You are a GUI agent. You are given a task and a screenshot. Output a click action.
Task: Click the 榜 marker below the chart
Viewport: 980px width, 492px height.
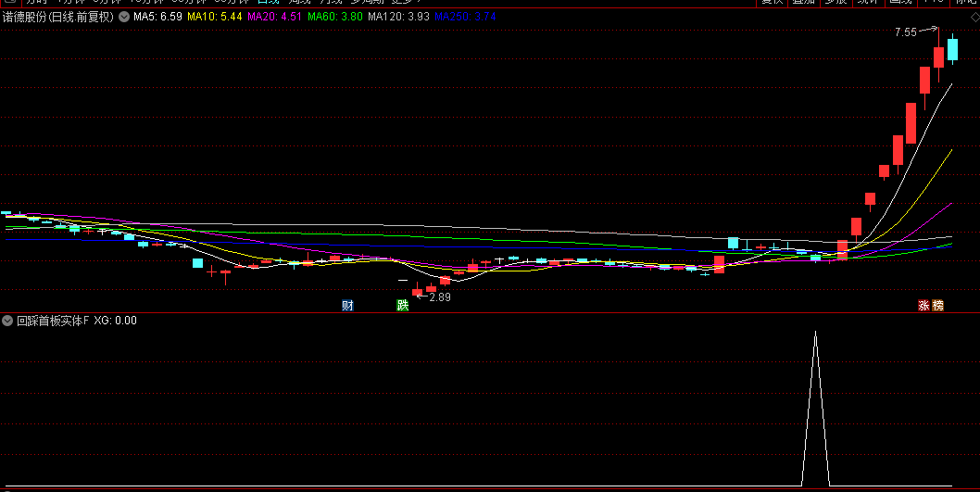point(937,305)
